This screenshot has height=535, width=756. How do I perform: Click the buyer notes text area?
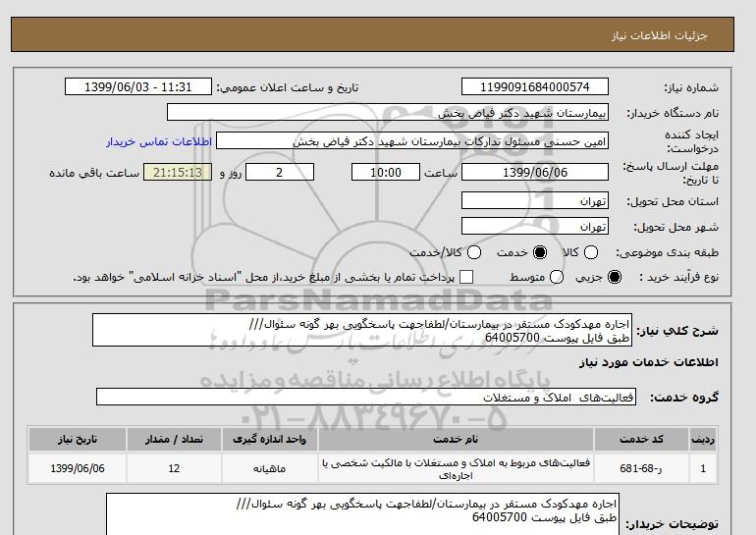pos(362,514)
